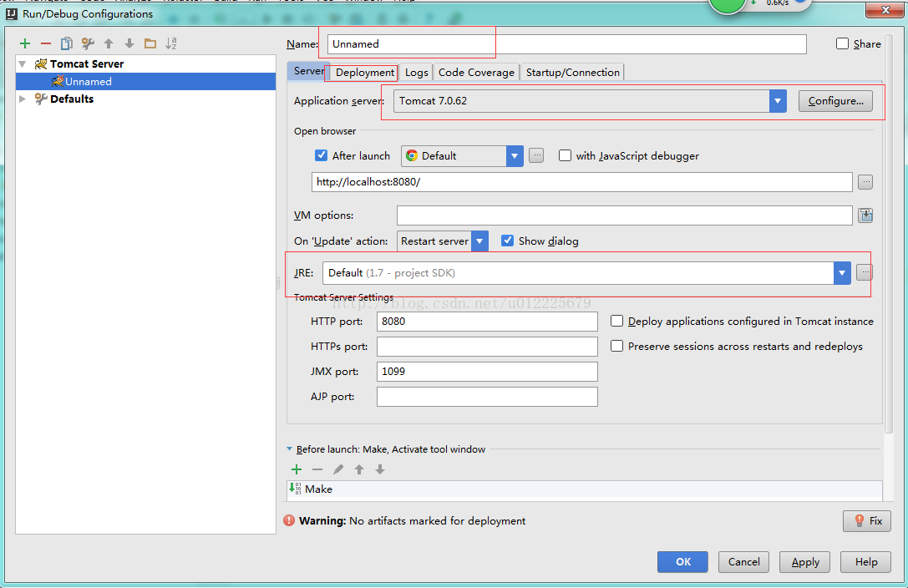
Task: Click the HTTPs port field
Action: pyautogui.click(x=487, y=347)
